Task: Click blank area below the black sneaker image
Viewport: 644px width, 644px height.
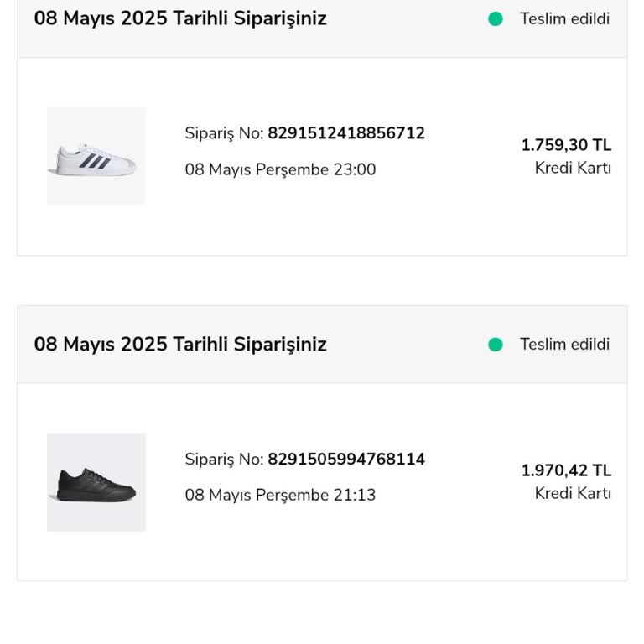Action: pos(96,555)
